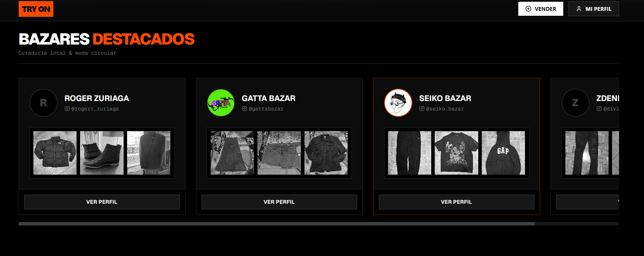The image size is (644, 256).
Task: Click Instagram icon next to @gattabazar
Action: [x=244, y=109]
